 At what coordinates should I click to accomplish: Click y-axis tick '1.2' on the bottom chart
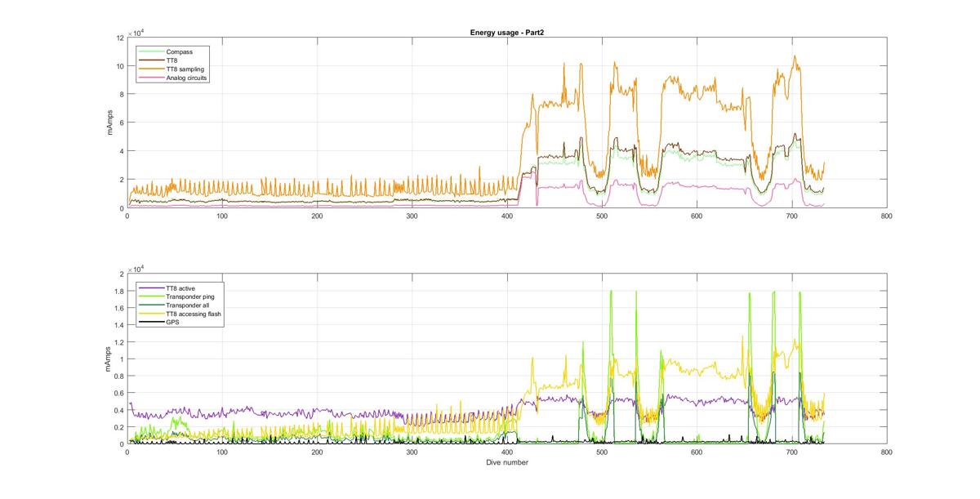click(x=118, y=341)
